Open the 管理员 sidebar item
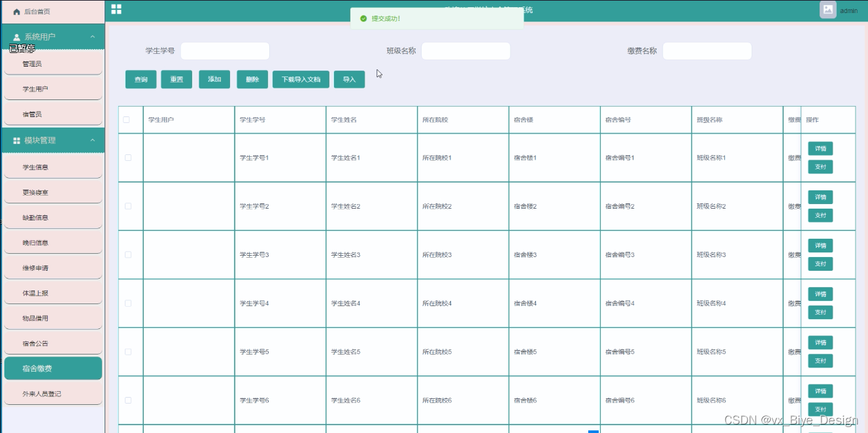Image resolution: width=868 pixels, height=433 pixels. [53, 63]
